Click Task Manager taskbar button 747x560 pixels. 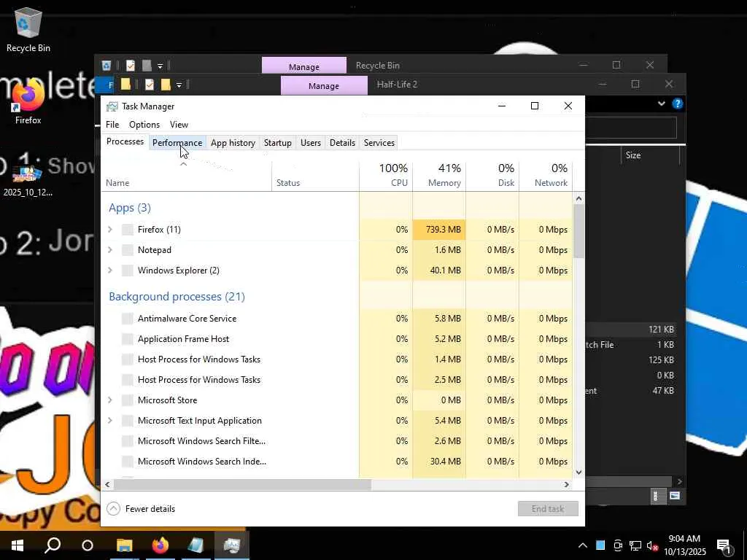[231, 545]
